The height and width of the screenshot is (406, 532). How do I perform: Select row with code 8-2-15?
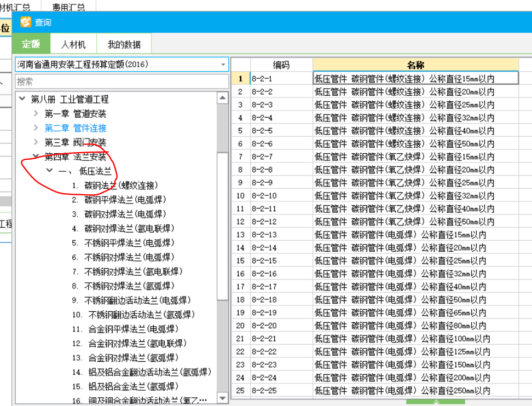(x=281, y=260)
